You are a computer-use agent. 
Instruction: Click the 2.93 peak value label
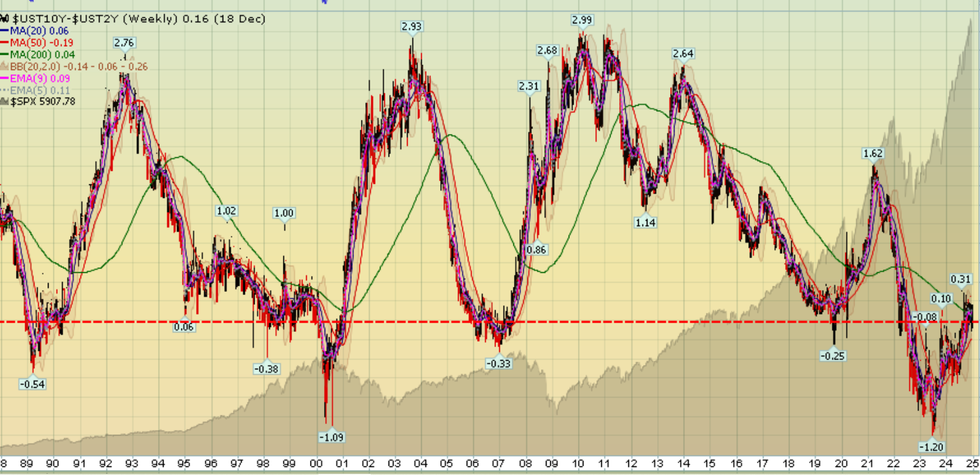[x=411, y=26]
